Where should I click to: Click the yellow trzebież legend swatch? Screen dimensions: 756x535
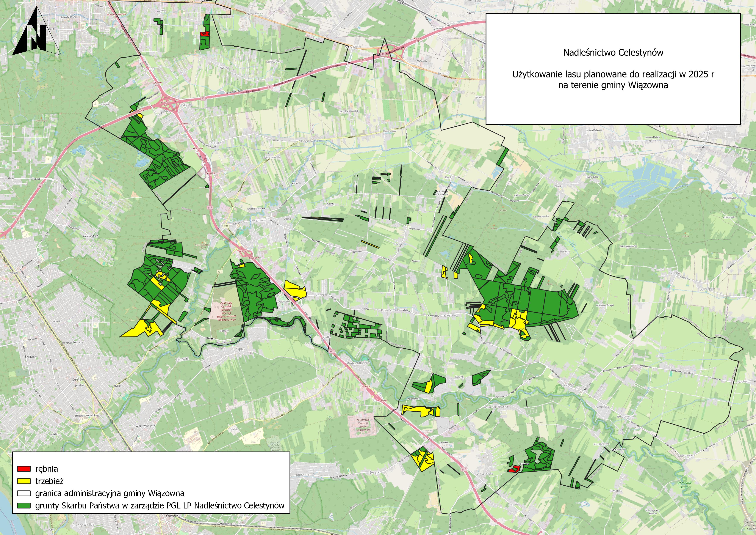tap(24, 481)
